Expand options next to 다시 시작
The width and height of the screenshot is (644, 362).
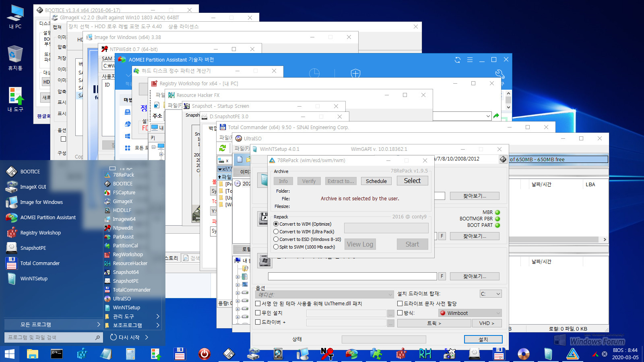147,337
